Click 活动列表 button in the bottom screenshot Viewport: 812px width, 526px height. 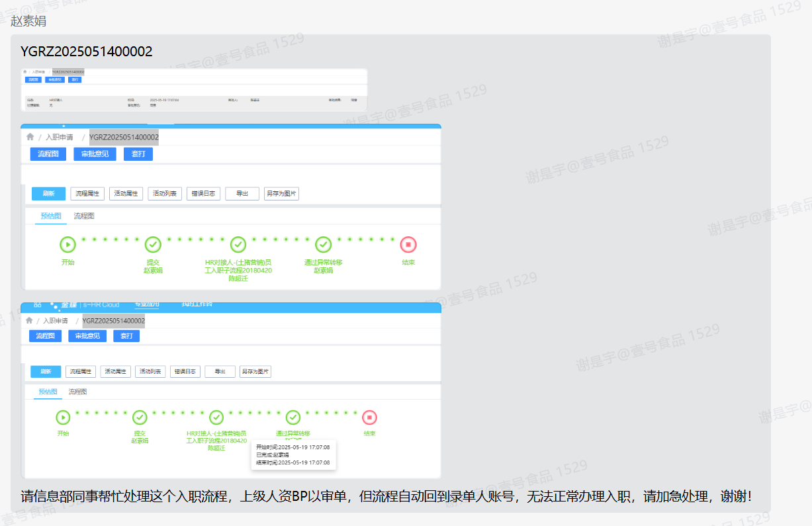(150, 372)
